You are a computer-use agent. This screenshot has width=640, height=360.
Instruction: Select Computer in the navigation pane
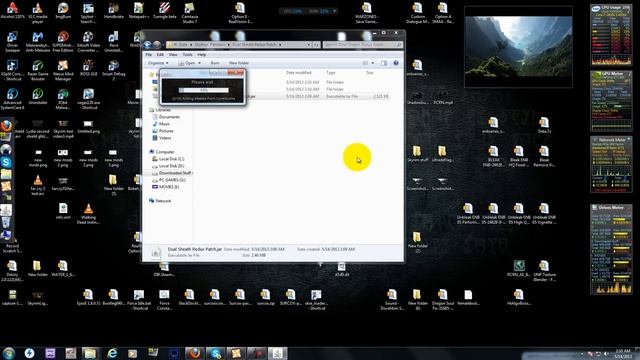164,152
